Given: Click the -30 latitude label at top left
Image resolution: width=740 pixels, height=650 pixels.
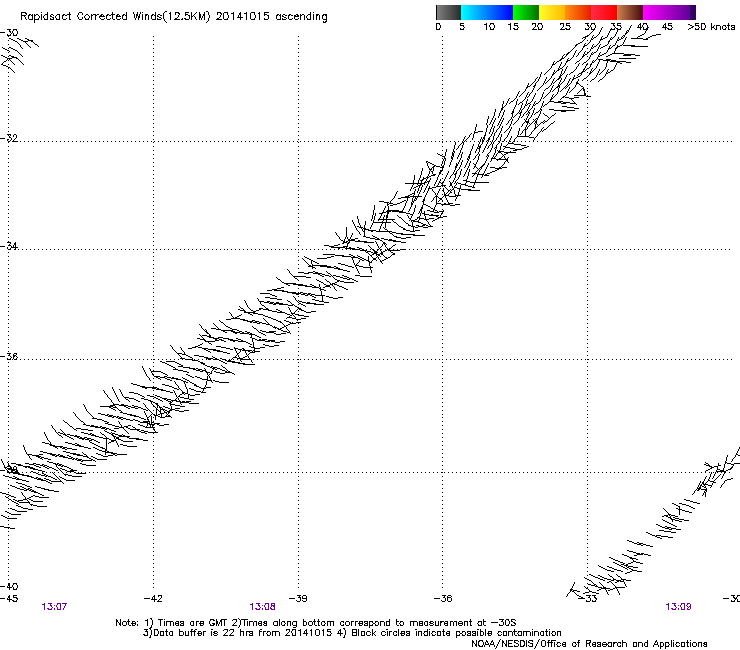Looking at the screenshot, I should [9, 33].
